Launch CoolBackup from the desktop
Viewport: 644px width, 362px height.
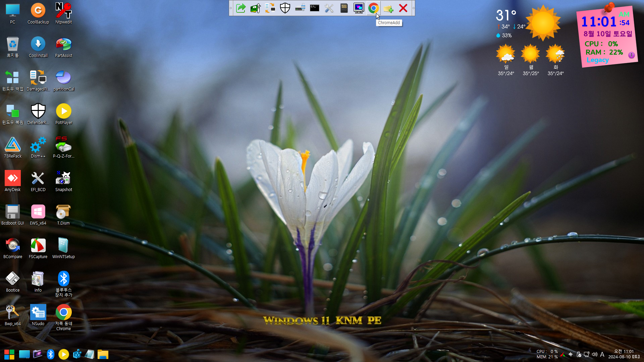(38, 13)
